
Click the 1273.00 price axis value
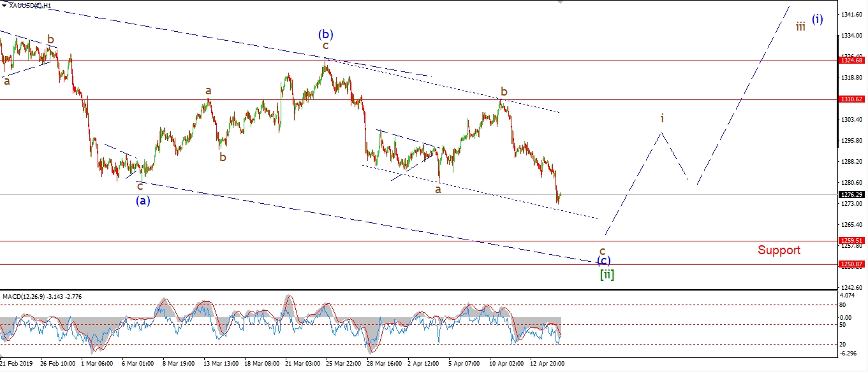[x=852, y=204]
